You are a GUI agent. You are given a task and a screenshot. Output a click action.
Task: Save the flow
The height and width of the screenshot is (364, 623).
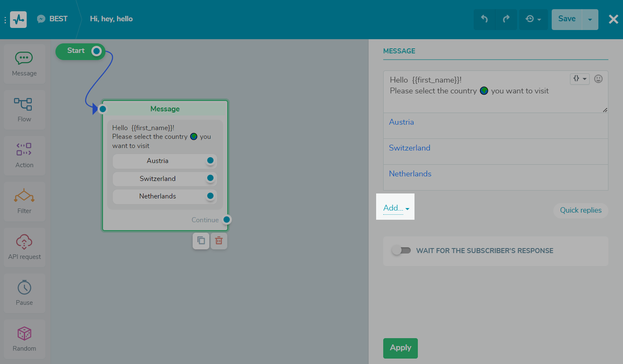point(567,19)
